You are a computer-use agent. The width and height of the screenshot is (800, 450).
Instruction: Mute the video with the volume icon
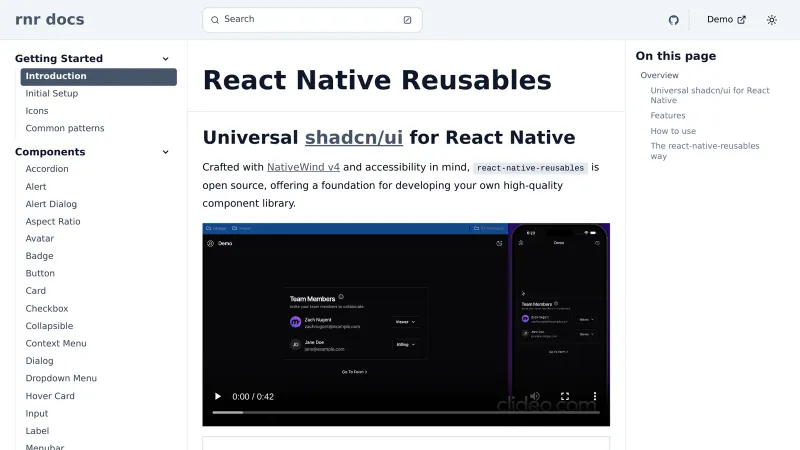click(x=535, y=397)
